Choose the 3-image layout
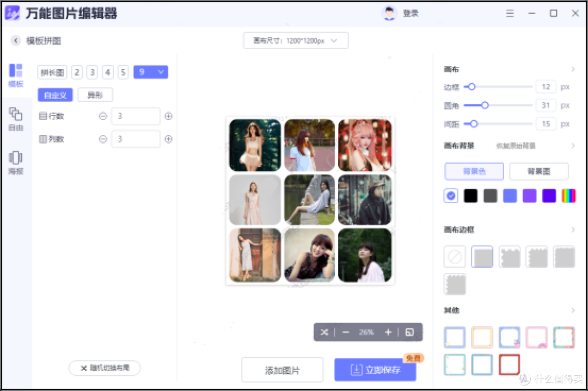 coord(92,72)
